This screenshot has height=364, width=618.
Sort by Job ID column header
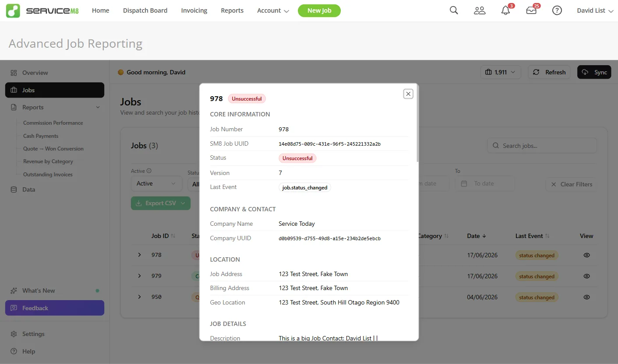[x=163, y=236]
